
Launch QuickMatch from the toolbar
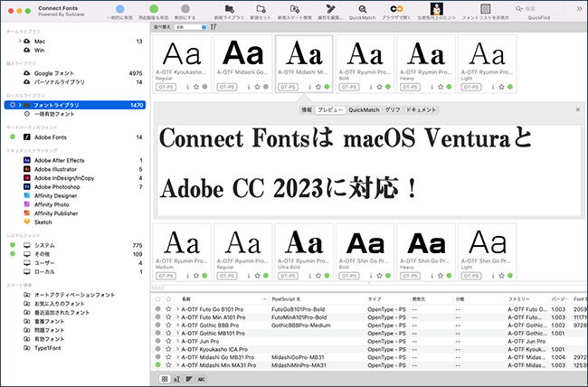click(x=362, y=9)
